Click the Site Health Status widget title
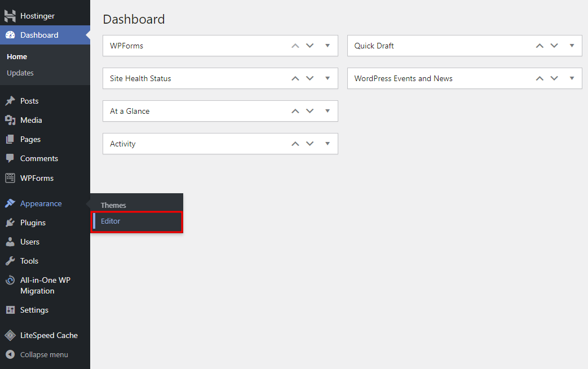This screenshot has width=588, height=369. click(140, 78)
